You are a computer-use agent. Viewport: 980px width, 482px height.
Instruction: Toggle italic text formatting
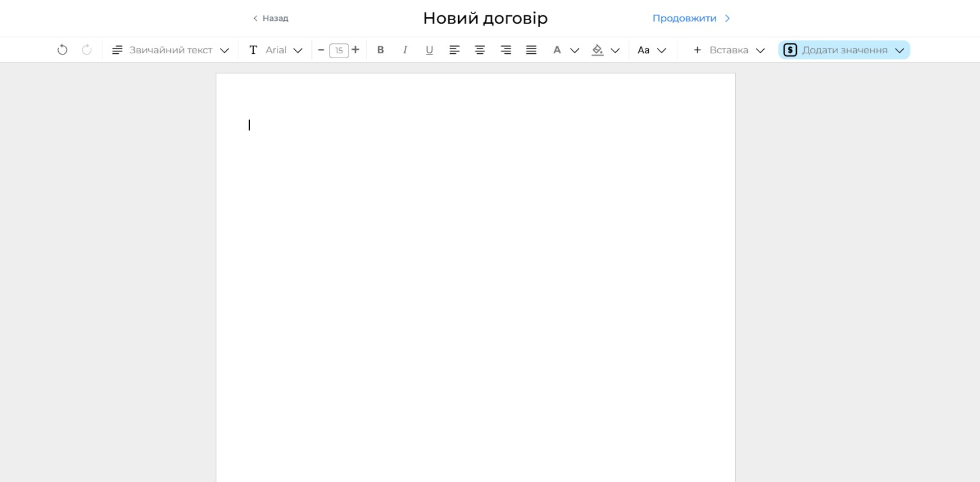click(405, 50)
